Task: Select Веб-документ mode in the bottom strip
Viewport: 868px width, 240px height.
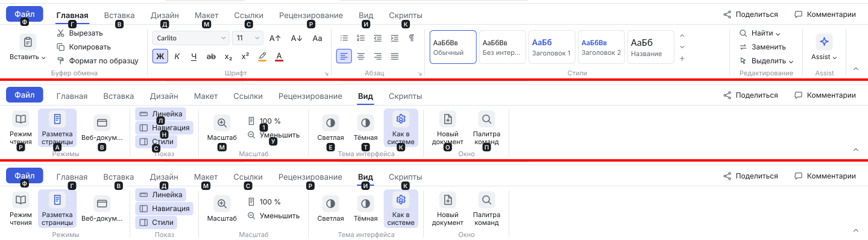Action: 102,209
